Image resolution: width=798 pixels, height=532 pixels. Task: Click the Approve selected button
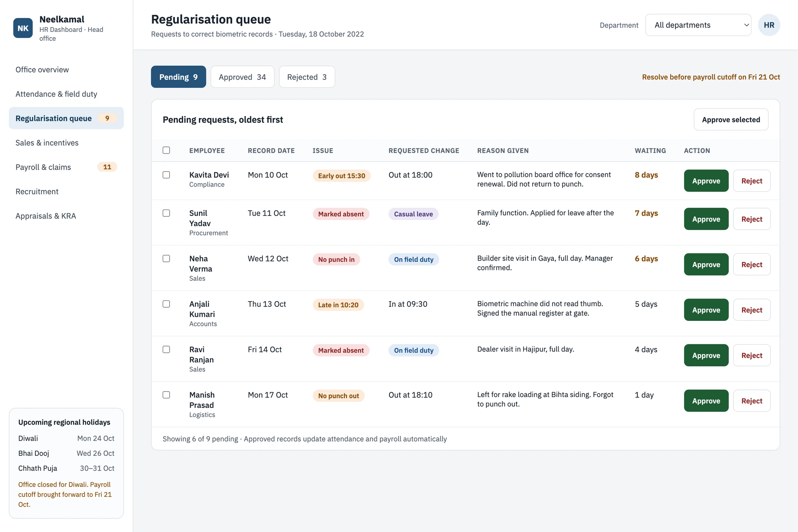click(x=731, y=120)
